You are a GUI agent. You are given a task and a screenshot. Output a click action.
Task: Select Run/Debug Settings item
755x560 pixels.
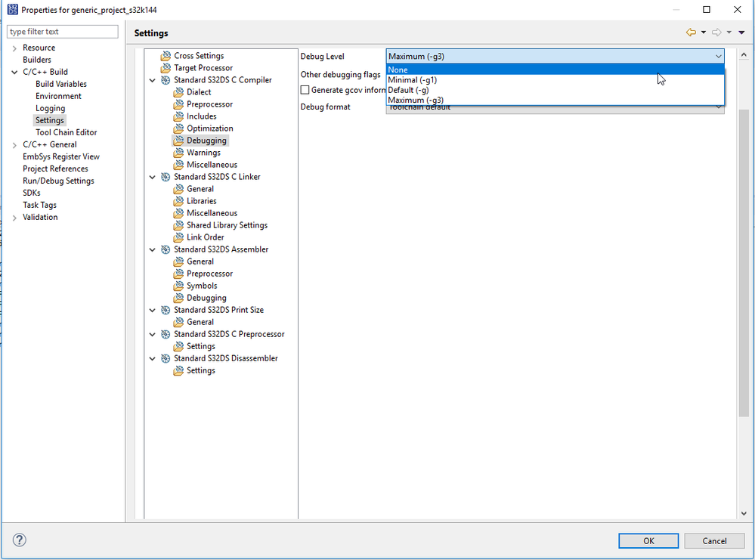(58, 181)
